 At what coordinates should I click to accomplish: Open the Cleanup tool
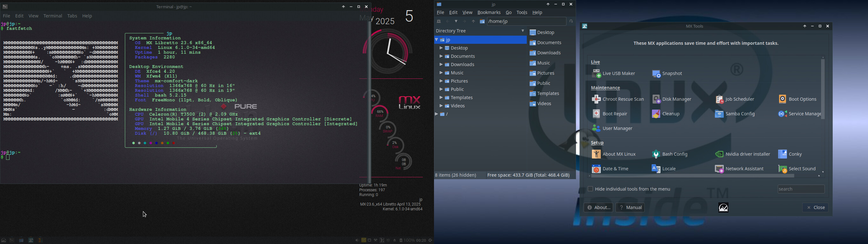pos(666,114)
